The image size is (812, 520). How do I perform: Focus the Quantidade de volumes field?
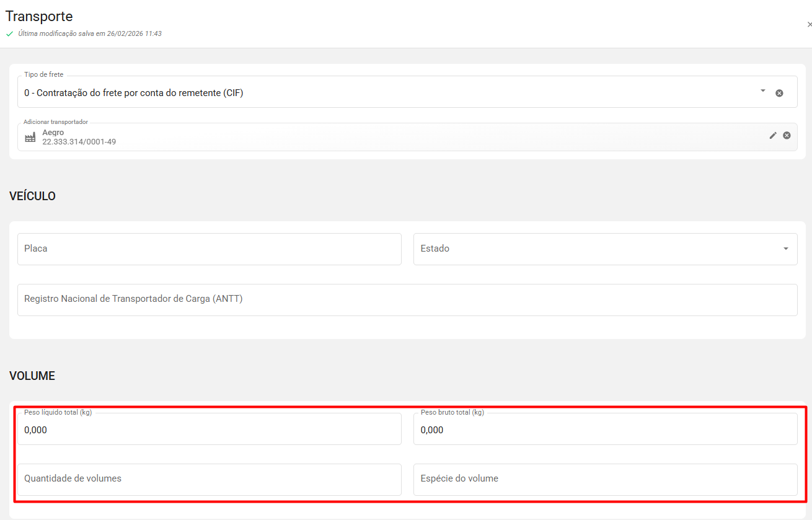pyautogui.click(x=209, y=479)
